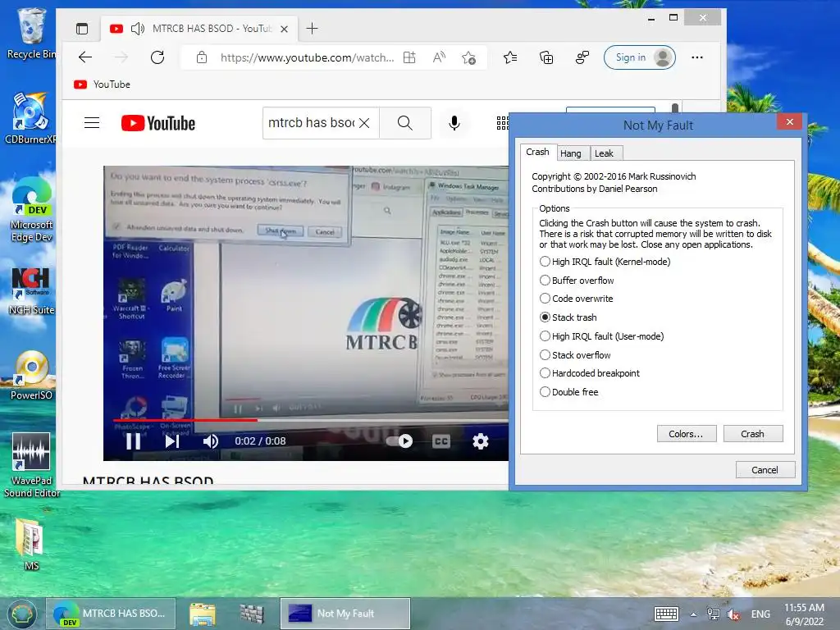Toggle closed captions in player

441,441
